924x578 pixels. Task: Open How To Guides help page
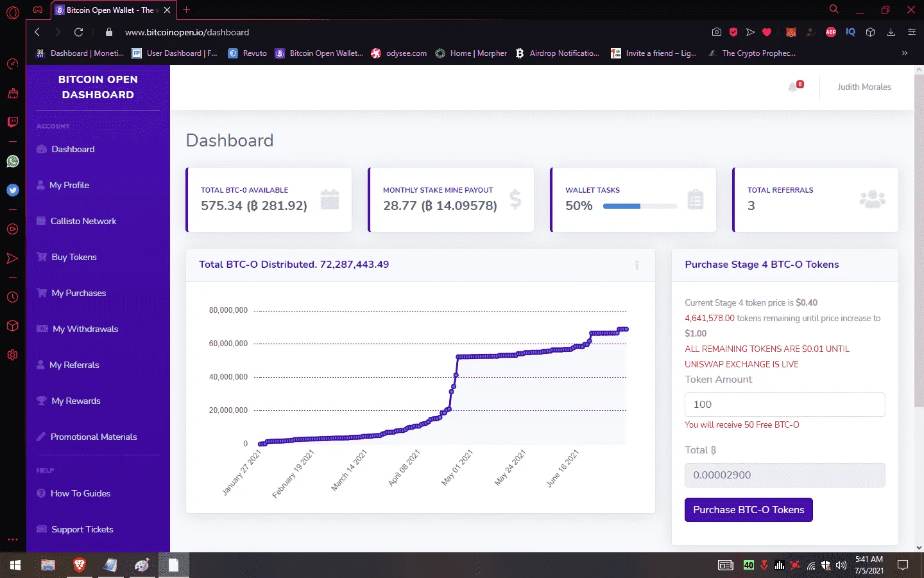click(x=80, y=493)
